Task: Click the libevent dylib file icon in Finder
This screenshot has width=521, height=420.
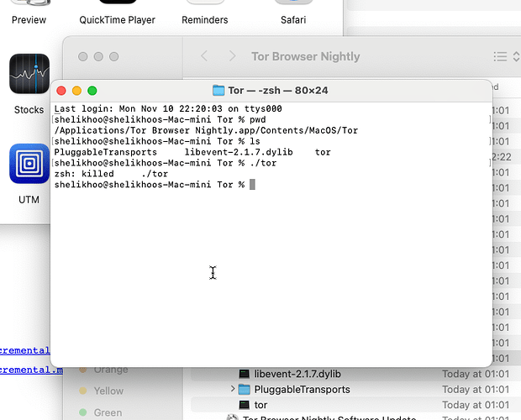Action: pyautogui.click(x=245, y=374)
